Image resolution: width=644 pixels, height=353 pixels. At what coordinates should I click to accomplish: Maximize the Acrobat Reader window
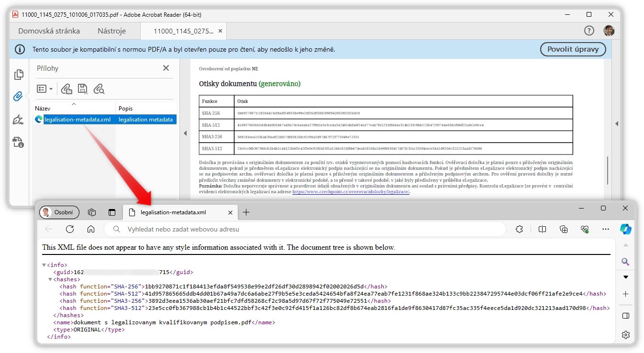point(589,14)
